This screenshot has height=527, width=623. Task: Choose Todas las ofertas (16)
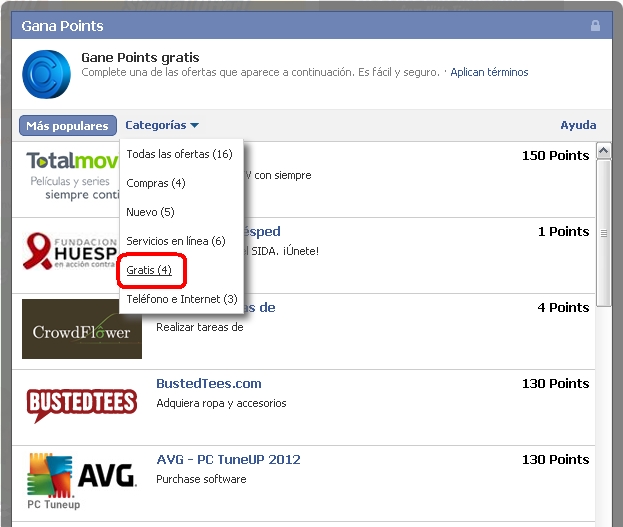[x=180, y=154]
